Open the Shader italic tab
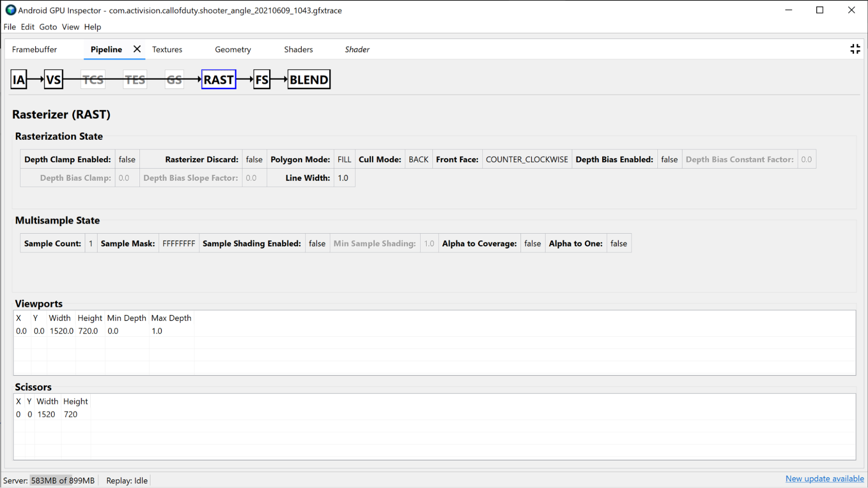This screenshot has width=868, height=488. coord(357,49)
